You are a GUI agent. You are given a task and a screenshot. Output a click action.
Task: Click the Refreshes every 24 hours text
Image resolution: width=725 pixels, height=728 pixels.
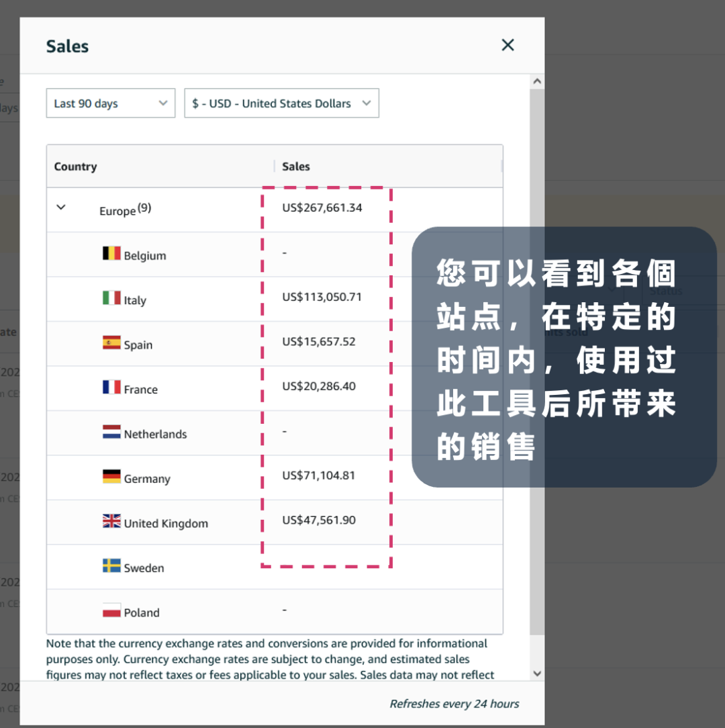[454, 704]
